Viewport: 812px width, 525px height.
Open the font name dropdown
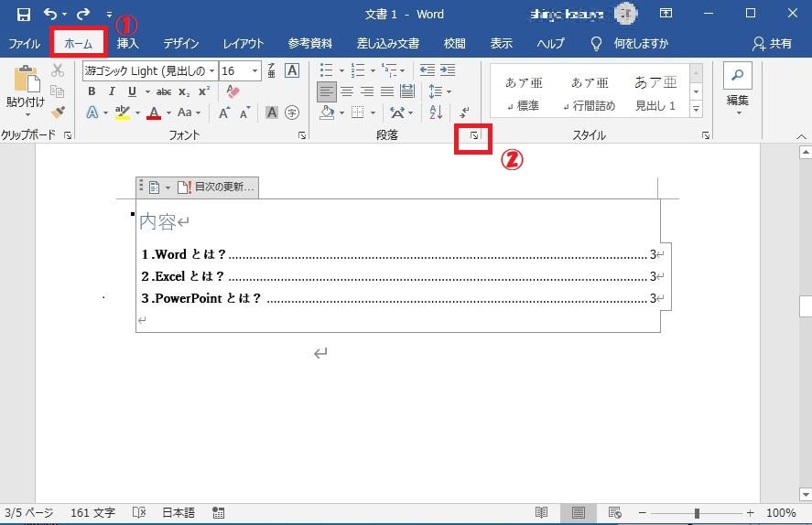coord(211,70)
